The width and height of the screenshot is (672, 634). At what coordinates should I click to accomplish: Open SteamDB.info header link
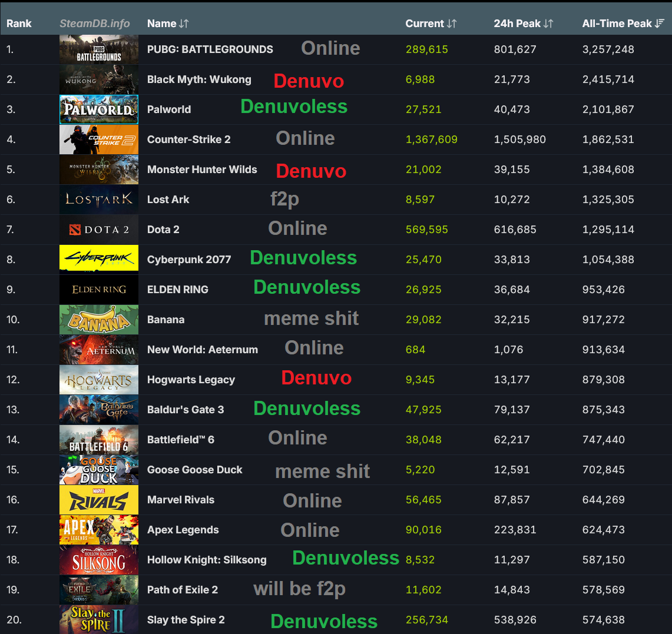(x=94, y=24)
